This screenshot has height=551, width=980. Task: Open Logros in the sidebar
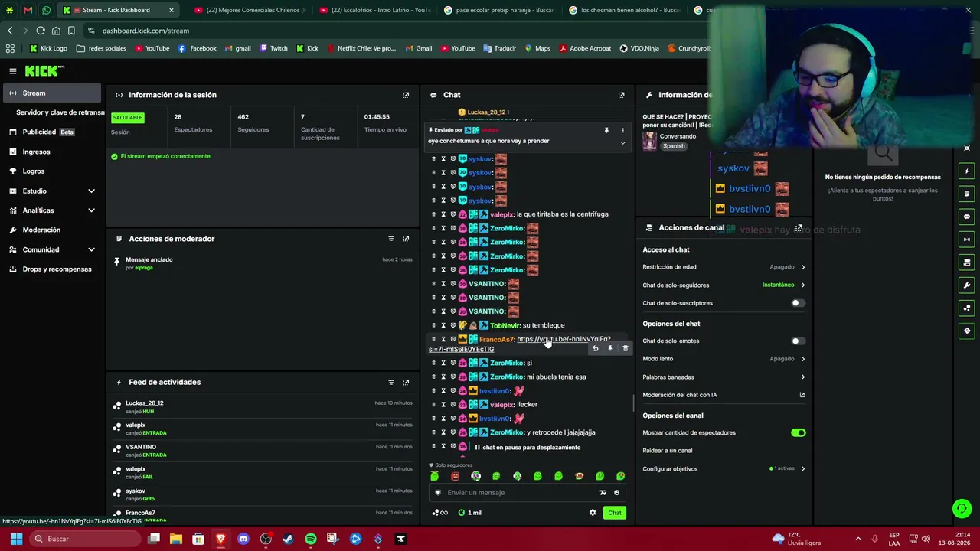pos(51,171)
